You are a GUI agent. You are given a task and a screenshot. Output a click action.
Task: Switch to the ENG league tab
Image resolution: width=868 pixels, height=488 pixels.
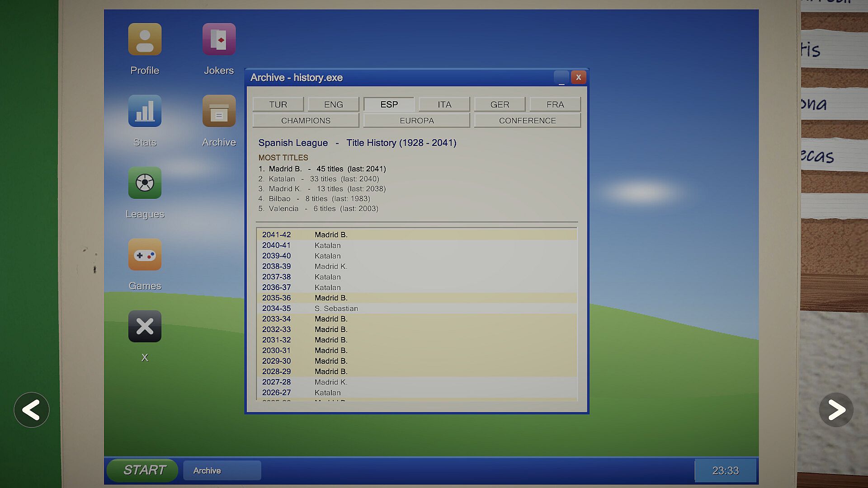[334, 104]
